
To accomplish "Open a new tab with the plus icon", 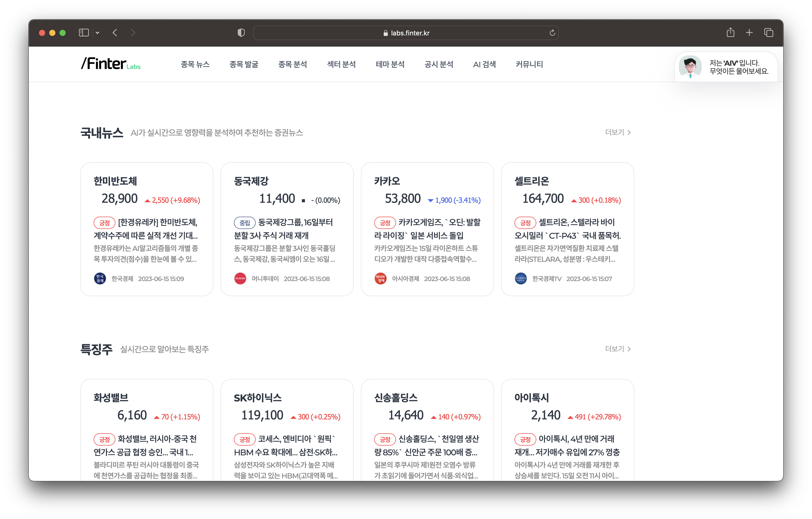I will 749,33.
